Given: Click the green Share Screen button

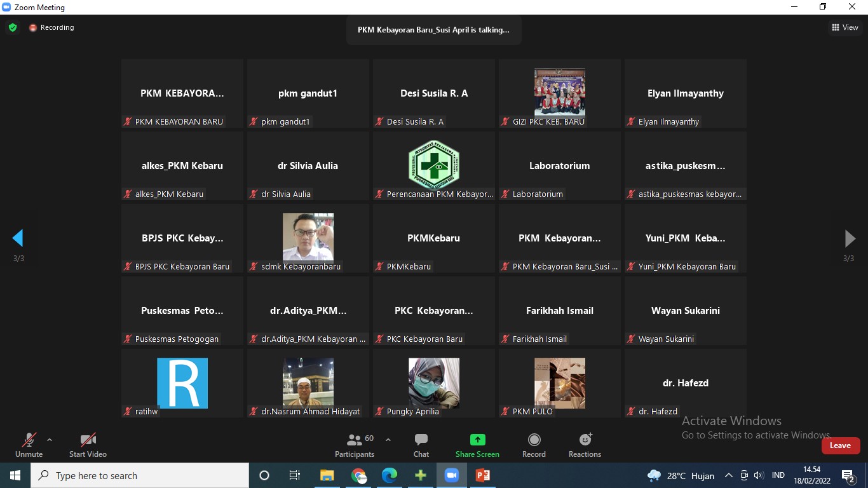Looking at the screenshot, I should click(477, 445).
